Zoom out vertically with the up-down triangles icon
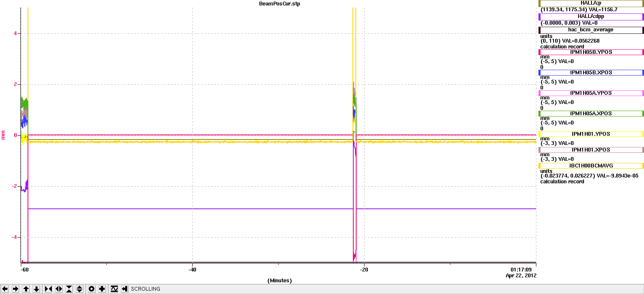 (x=80, y=289)
